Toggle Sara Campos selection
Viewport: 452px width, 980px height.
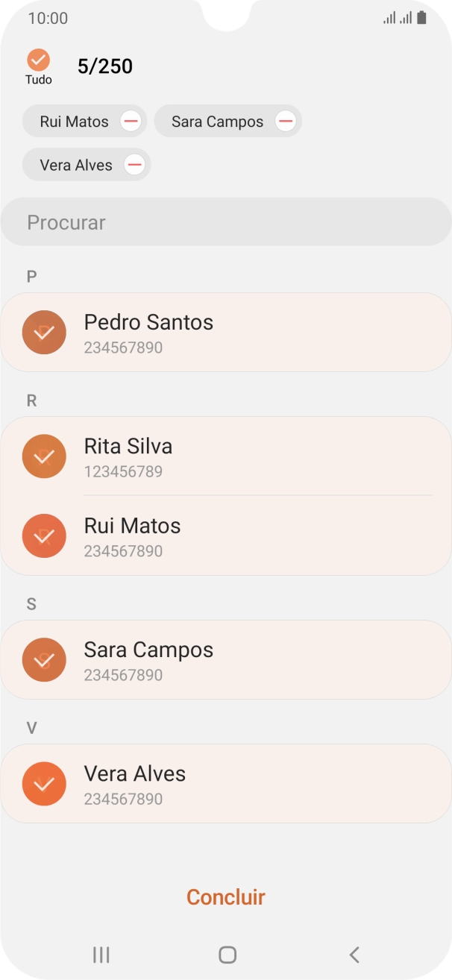tap(44, 659)
